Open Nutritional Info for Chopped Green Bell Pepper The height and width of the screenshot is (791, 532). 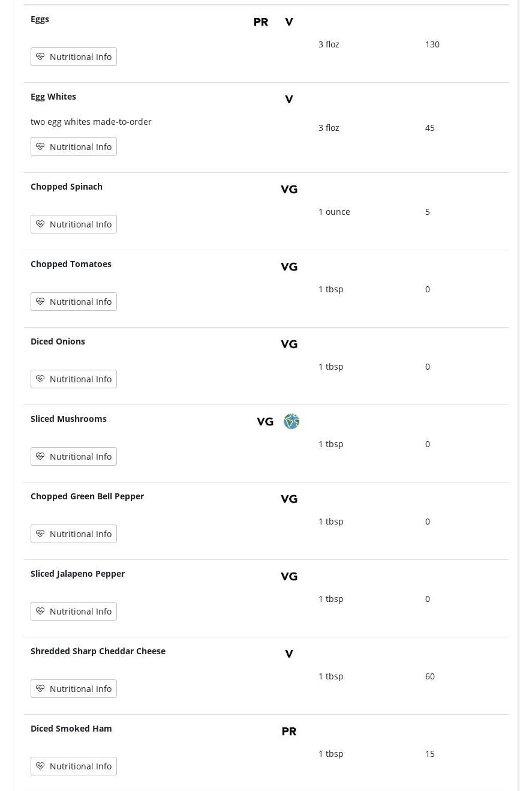(x=74, y=534)
